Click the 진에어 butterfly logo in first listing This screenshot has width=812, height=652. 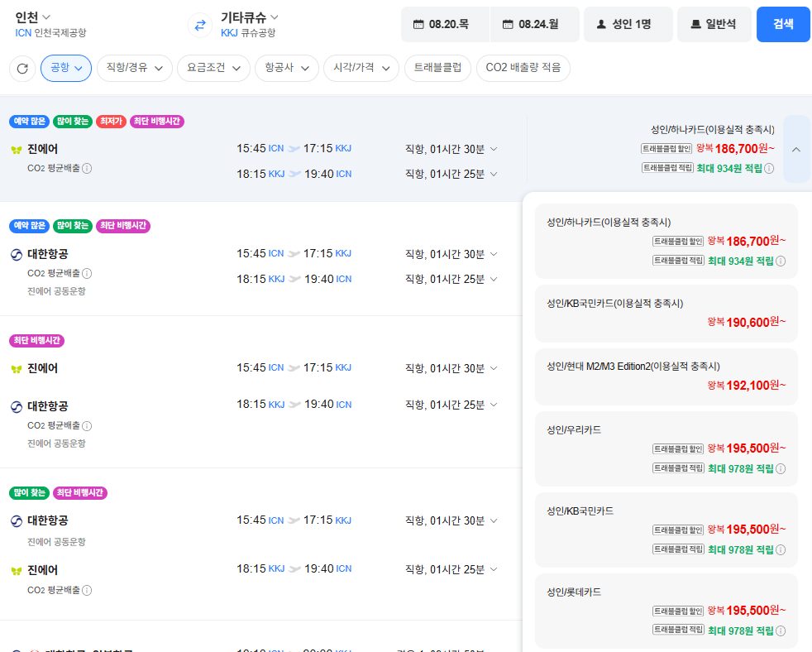click(17, 150)
